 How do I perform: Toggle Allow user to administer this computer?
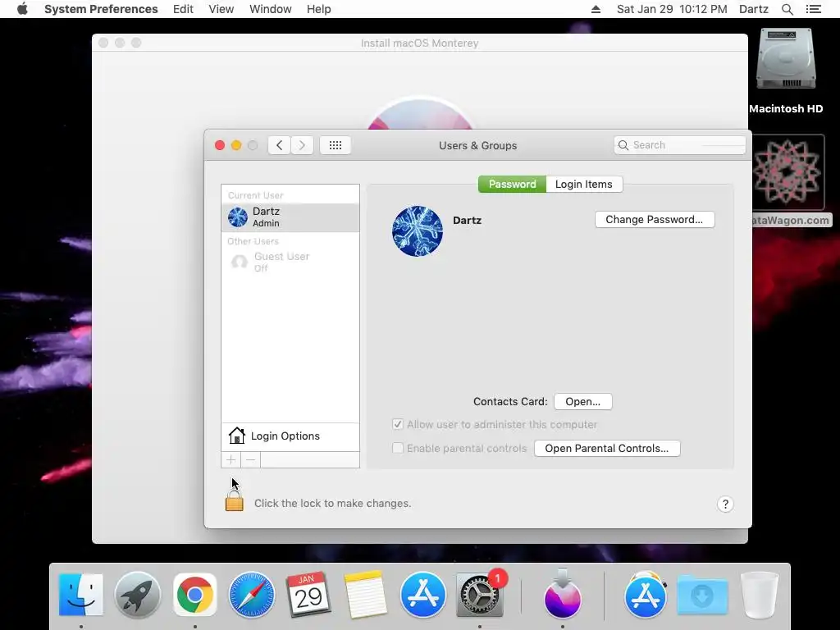398,424
